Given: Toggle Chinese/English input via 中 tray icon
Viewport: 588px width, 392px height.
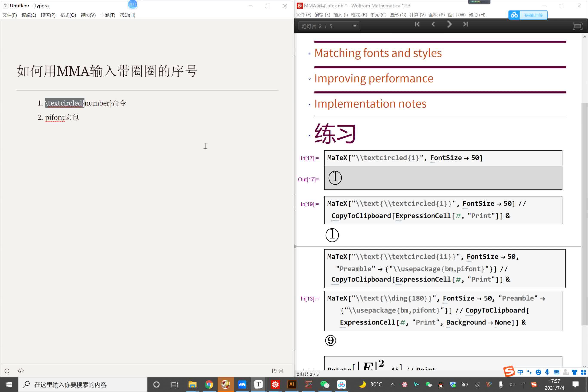Looking at the screenshot, I should tap(524, 384).
